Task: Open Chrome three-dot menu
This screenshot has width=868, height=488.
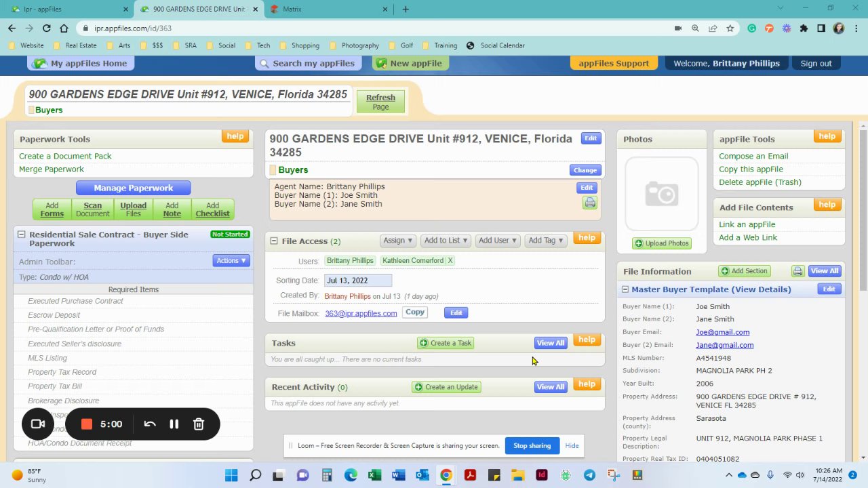Action: (856, 28)
